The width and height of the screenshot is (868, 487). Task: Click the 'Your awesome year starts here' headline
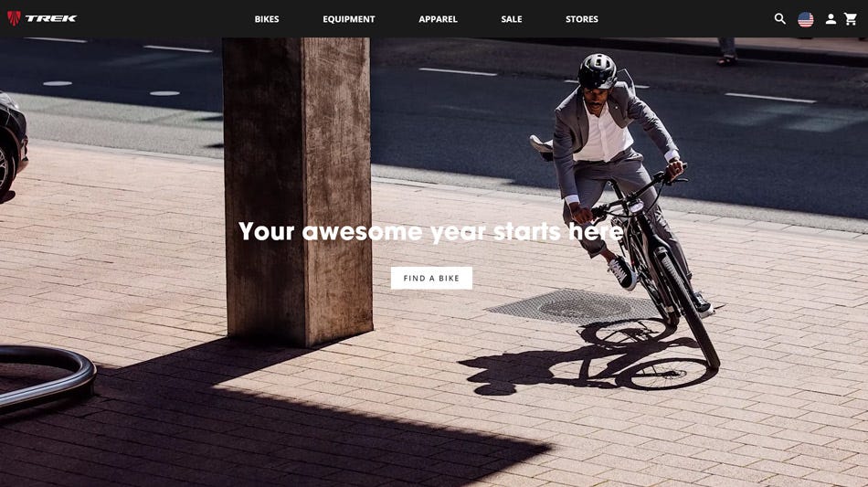pyautogui.click(x=431, y=231)
